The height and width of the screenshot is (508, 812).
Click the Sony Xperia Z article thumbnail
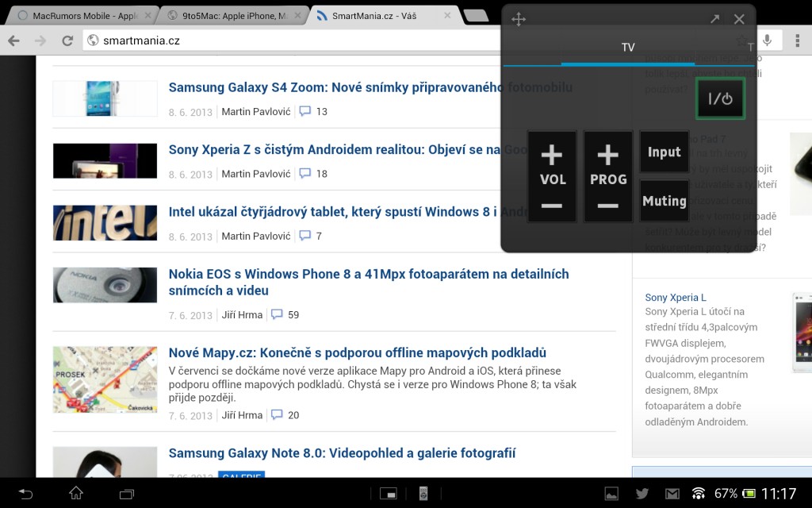(105, 160)
